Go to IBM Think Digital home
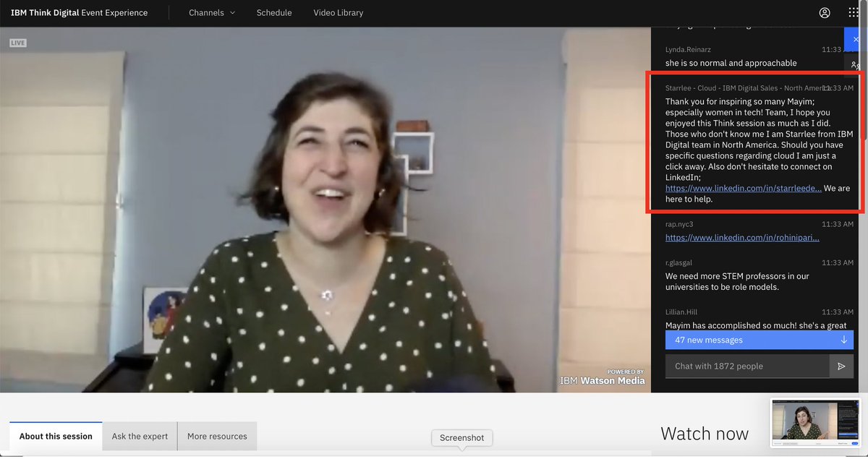Image resolution: width=868 pixels, height=459 pixels. (x=79, y=13)
